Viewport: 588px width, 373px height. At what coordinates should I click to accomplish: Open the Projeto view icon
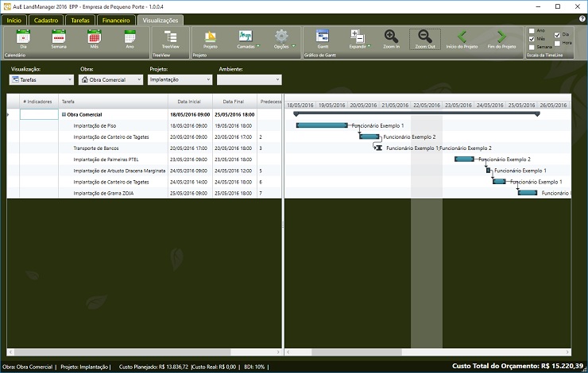coord(211,39)
